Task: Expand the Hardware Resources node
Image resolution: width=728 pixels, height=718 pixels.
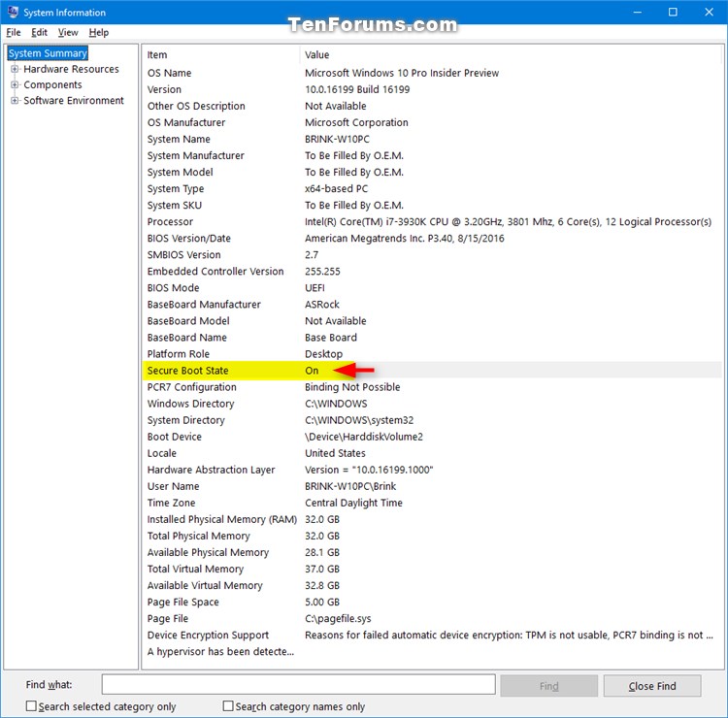Action: pyautogui.click(x=15, y=69)
